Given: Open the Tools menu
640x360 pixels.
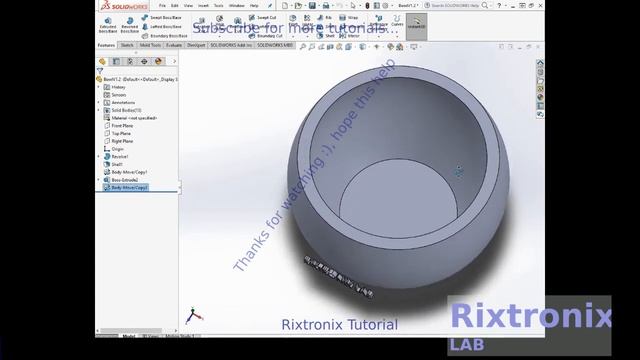Looking at the screenshot, I should (x=219, y=6).
